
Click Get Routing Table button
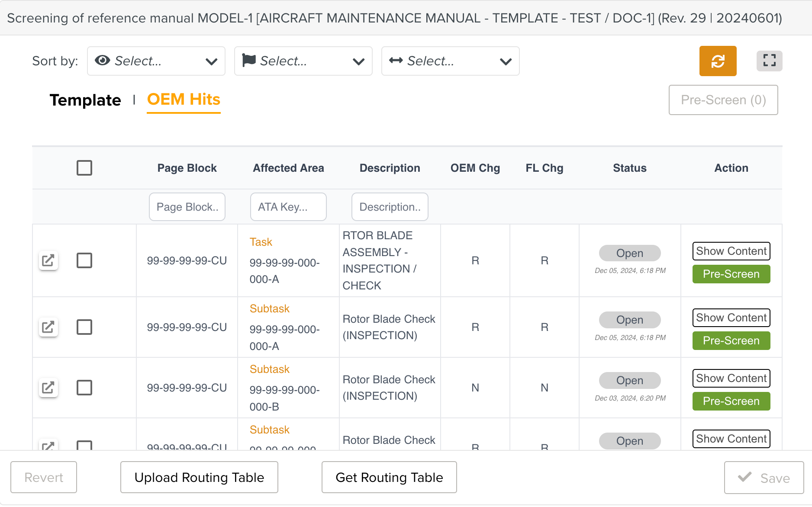[389, 477]
